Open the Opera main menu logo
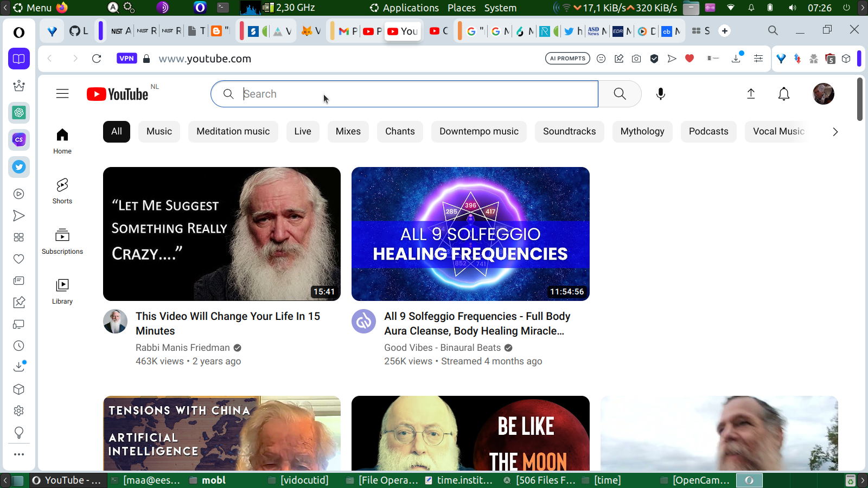Viewport: 868px width, 488px height. coord(19,32)
